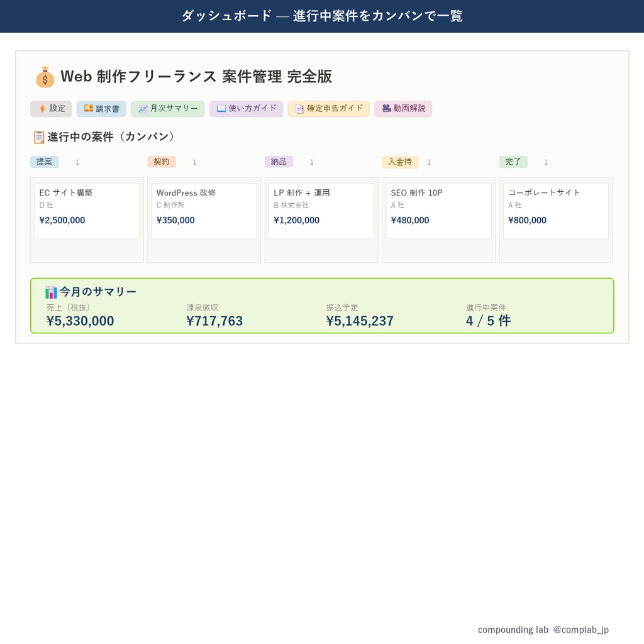Open the 請求書 page button
Image resolution: width=644 pixels, height=644 pixels.
click(101, 109)
